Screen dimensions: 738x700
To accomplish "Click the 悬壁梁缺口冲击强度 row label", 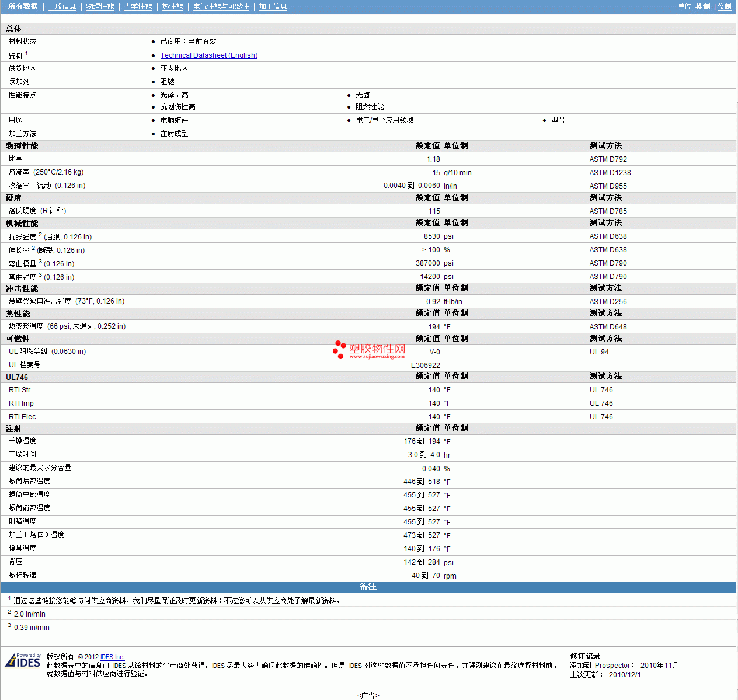I will pyautogui.click(x=67, y=301).
